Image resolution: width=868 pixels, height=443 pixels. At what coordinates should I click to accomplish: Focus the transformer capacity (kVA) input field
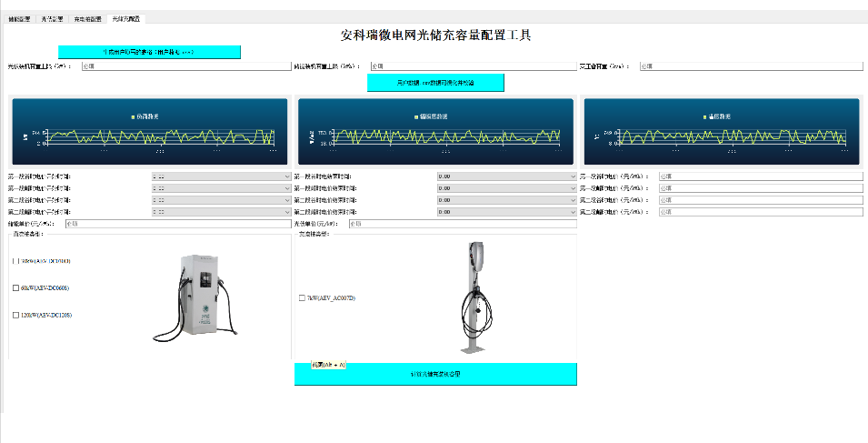pyautogui.click(x=751, y=65)
